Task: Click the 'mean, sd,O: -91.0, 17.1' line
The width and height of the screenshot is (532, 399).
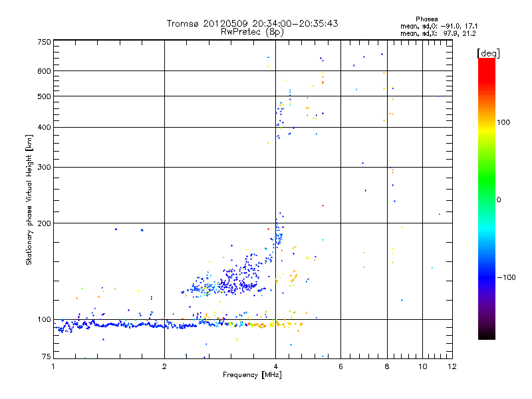Action: coord(439,26)
